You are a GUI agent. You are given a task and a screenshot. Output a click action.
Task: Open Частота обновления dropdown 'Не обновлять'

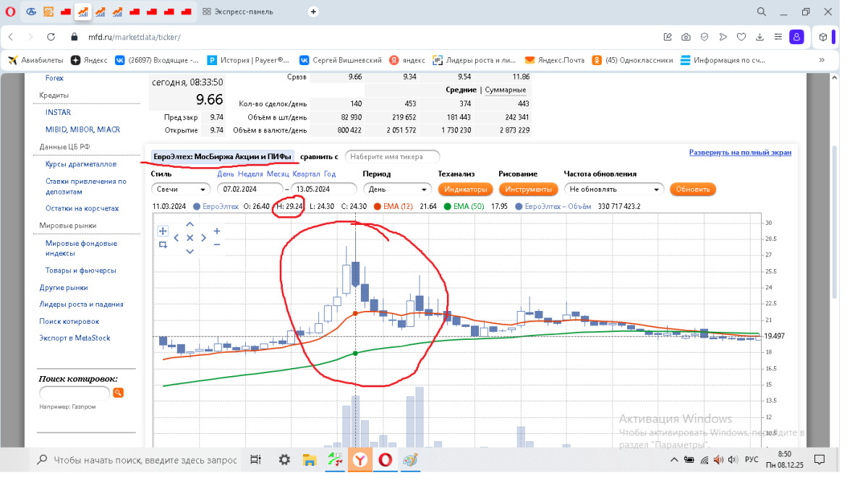coord(614,189)
